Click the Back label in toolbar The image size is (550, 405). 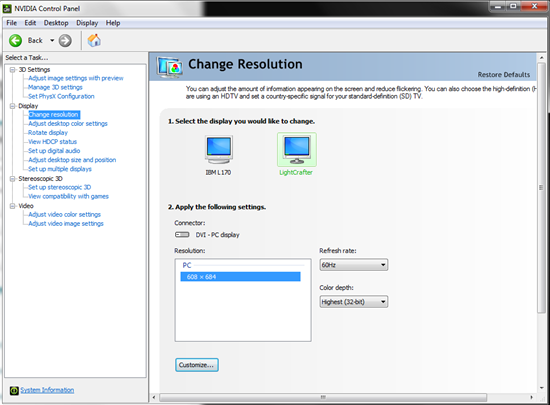[35, 41]
